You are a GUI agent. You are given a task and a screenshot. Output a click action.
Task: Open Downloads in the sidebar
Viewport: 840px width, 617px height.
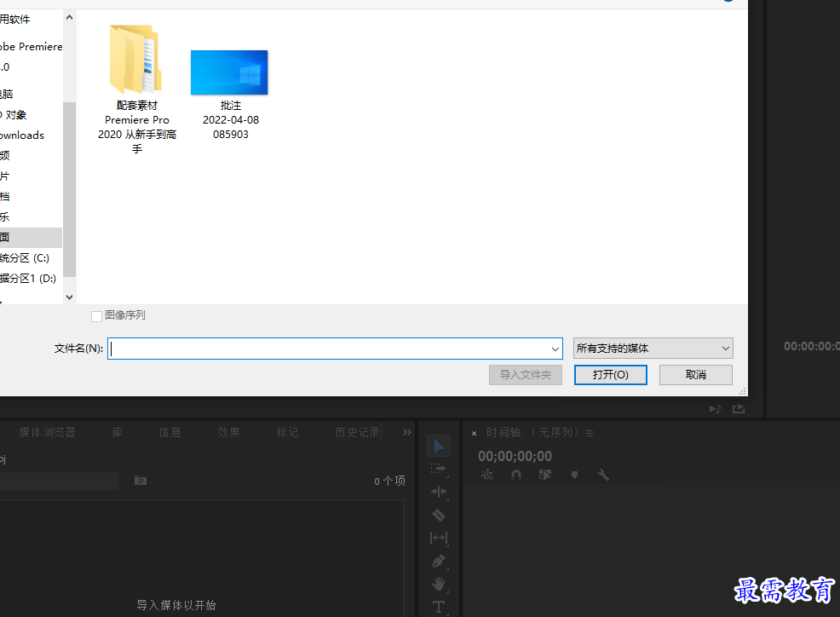coord(22,136)
